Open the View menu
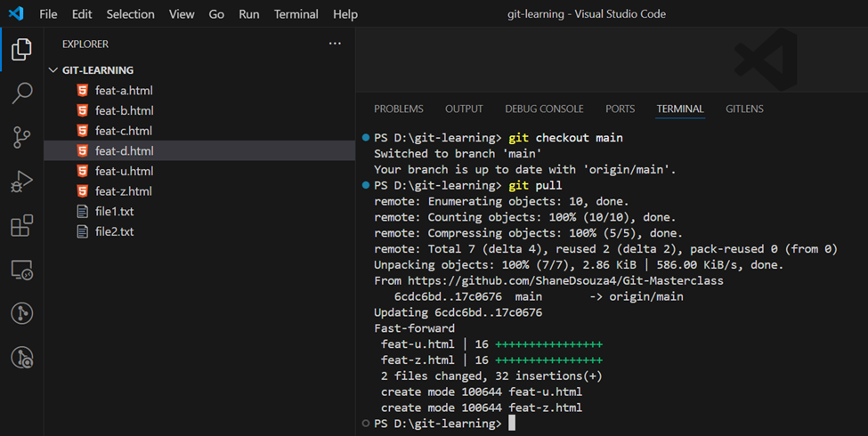The height and width of the screenshot is (436, 868). coord(182,14)
